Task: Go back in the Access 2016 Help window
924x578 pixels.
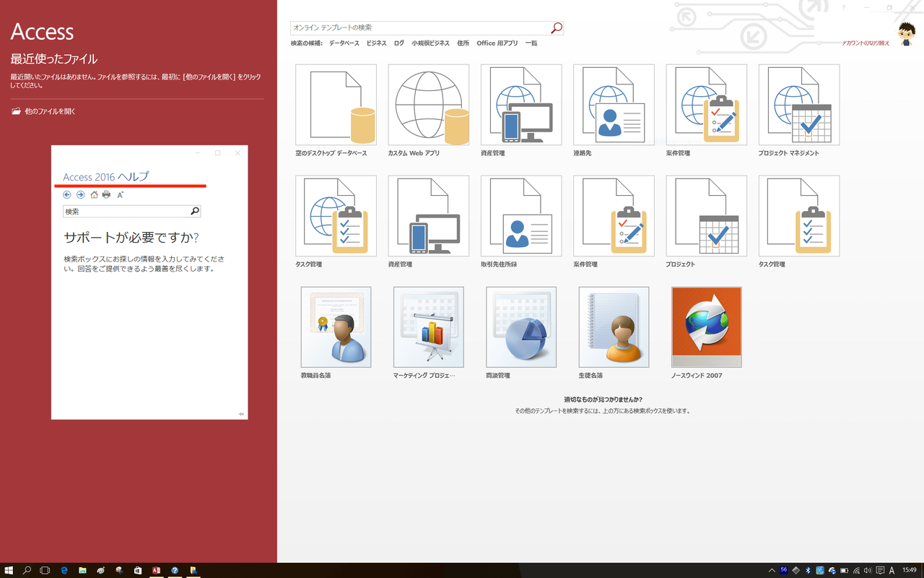Action: (x=67, y=194)
